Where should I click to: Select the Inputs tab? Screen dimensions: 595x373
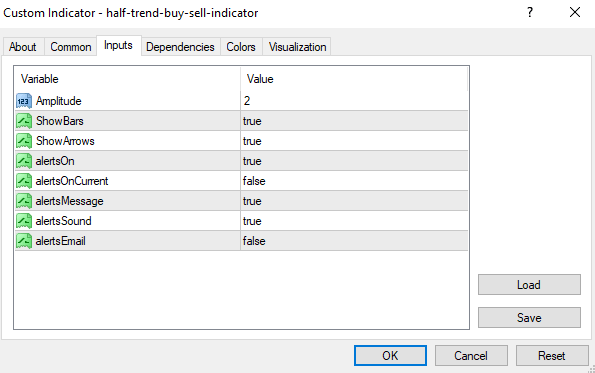[x=118, y=46]
